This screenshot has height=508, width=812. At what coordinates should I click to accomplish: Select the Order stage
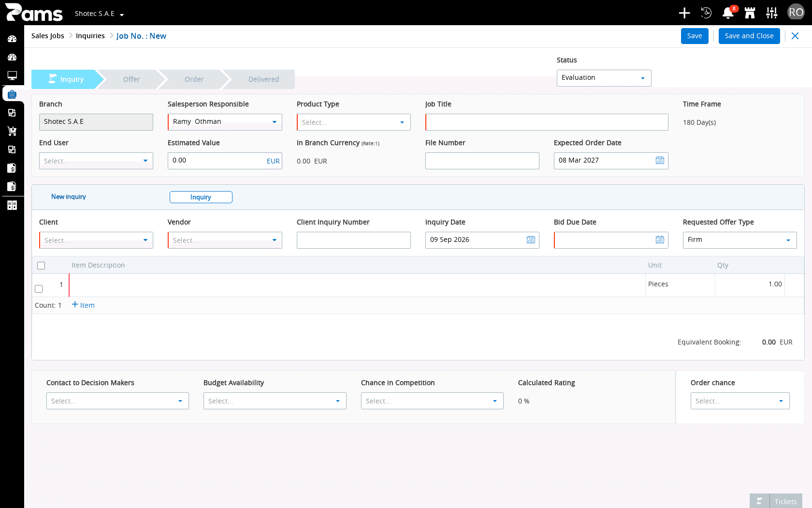[194, 79]
